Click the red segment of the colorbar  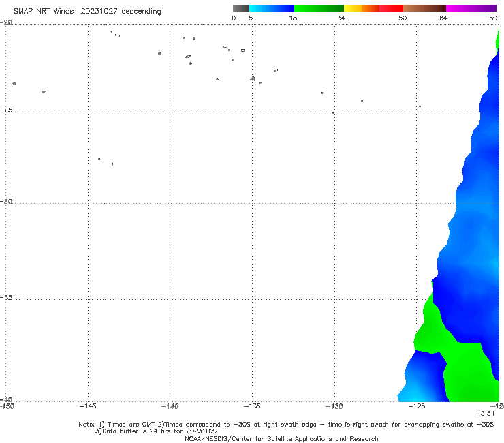tap(391, 8)
